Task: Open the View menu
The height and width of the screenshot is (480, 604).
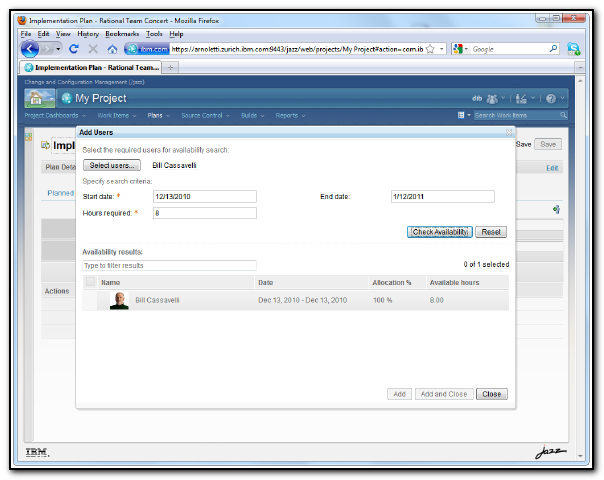Action: click(63, 34)
